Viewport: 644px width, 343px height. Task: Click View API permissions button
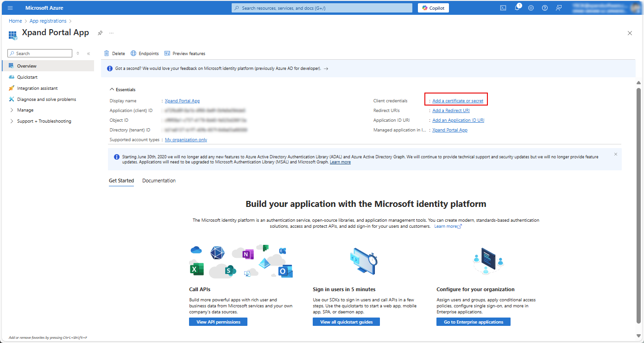(218, 322)
